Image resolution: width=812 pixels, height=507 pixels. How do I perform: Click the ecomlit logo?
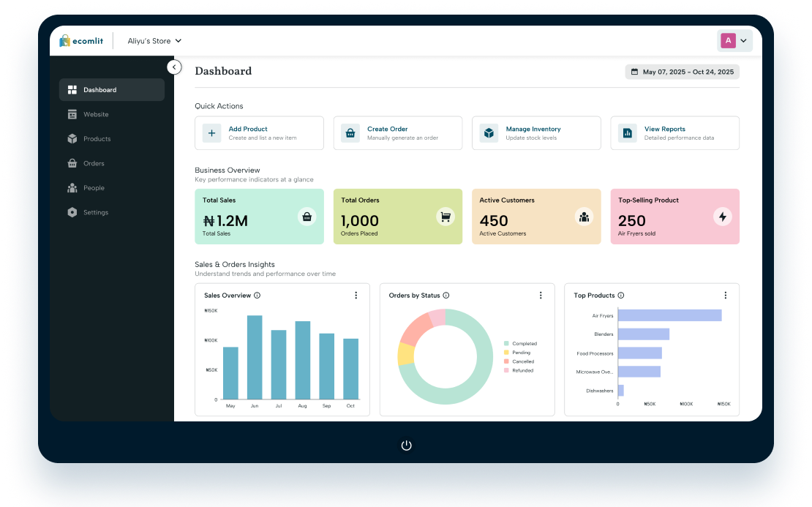(x=81, y=41)
